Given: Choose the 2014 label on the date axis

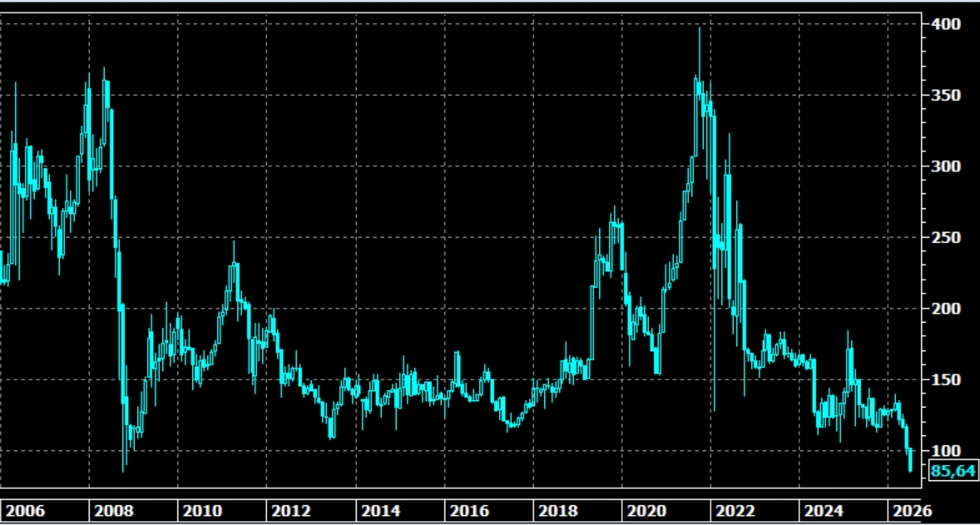Looking at the screenshot, I should [x=381, y=511].
